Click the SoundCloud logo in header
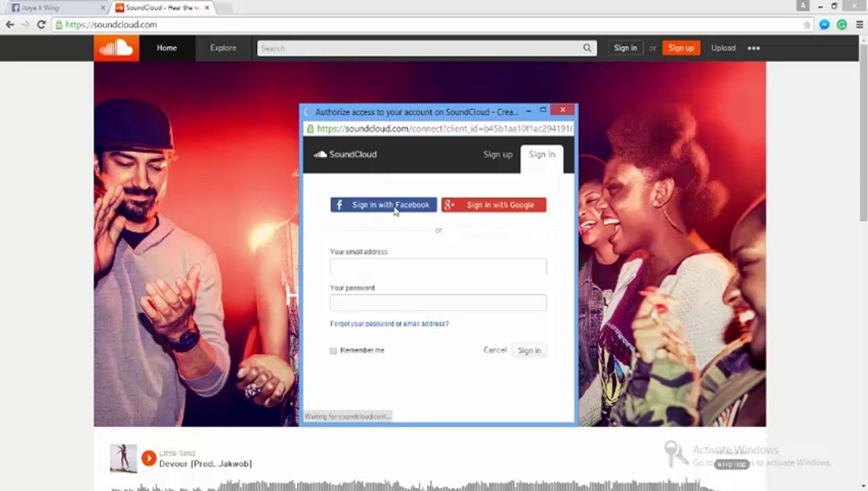 coord(116,48)
